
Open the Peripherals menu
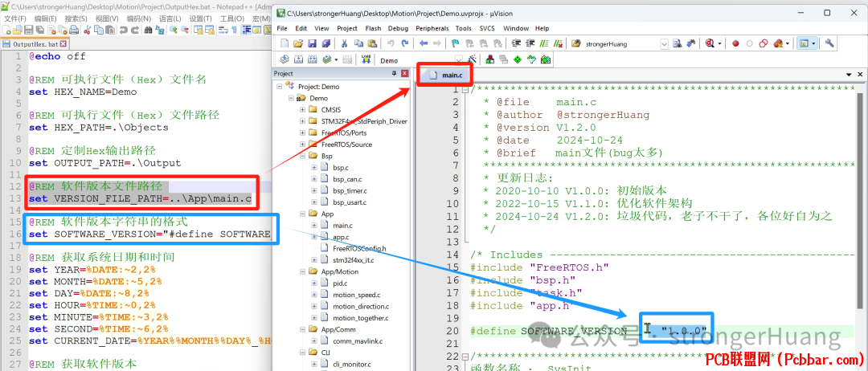432,28
